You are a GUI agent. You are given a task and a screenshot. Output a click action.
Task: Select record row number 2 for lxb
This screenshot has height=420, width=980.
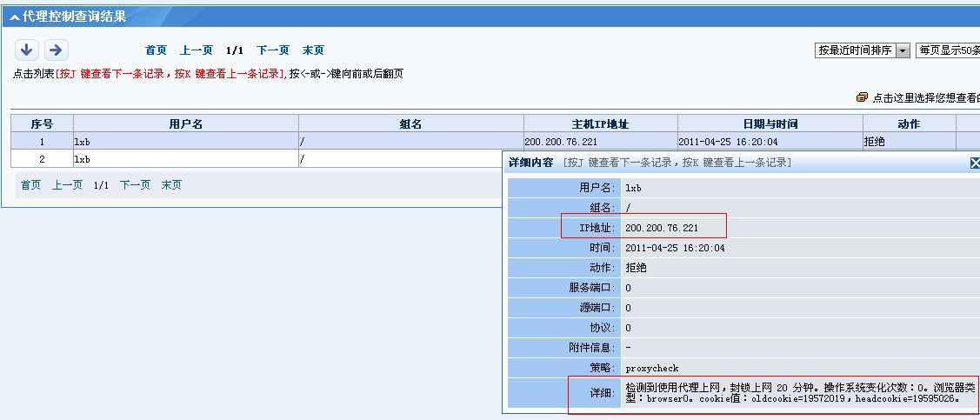coord(261,159)
